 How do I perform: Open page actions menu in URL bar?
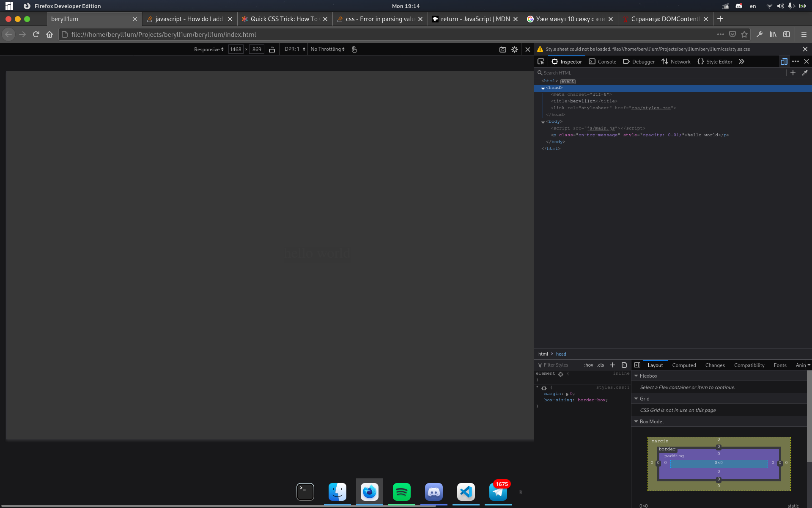721,34
